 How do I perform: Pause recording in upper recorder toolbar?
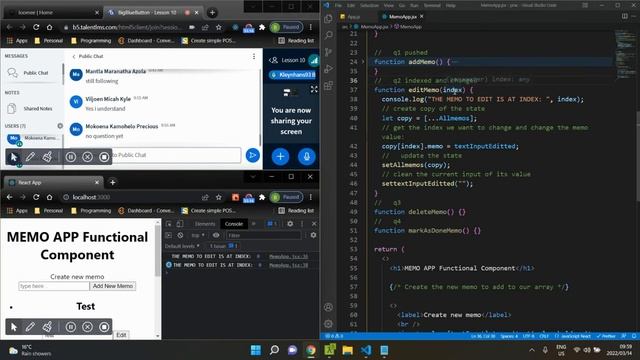pos(71,157)
